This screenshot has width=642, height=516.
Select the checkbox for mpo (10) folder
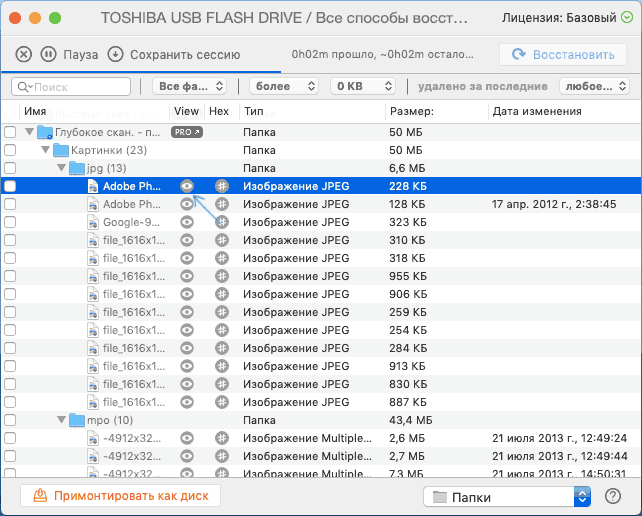(10, 420)
